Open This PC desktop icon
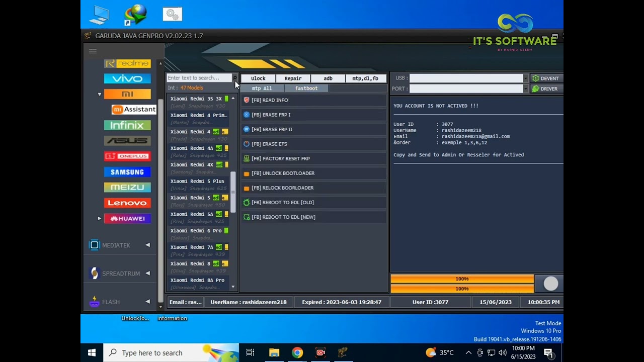Image resolution: width=644 pixels, height=362 pixels. pos(99,14)
